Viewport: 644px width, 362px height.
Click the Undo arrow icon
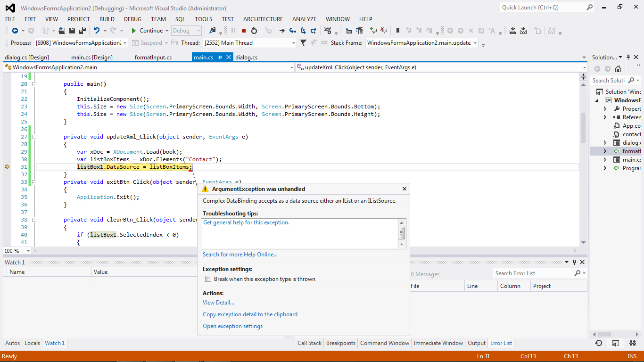[97, 31]
